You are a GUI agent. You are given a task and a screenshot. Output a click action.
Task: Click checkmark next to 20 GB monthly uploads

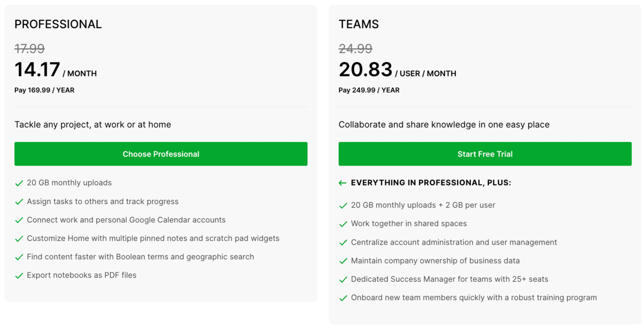[x=19, y=183]
